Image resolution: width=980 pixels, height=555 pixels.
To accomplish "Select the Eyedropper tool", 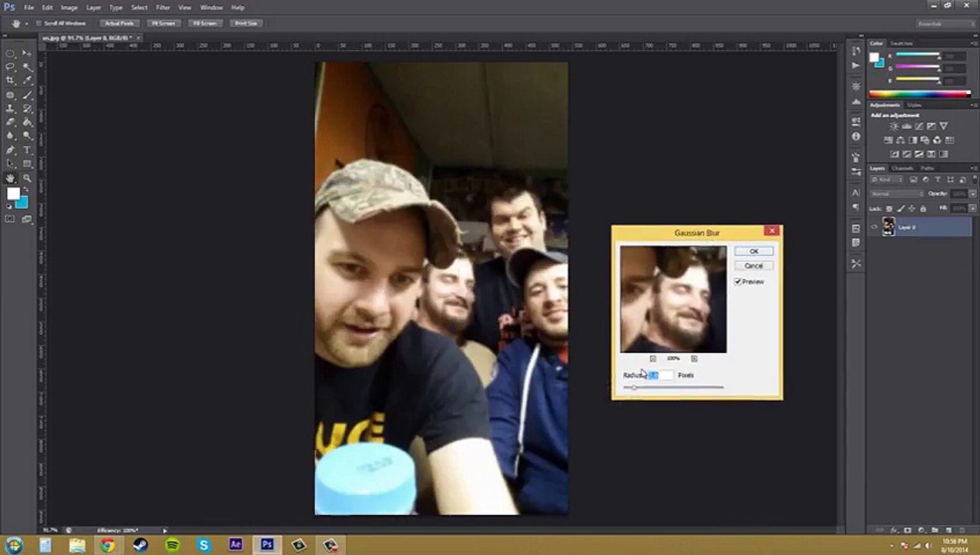I will pyautogui.click(x=27, y=80).
